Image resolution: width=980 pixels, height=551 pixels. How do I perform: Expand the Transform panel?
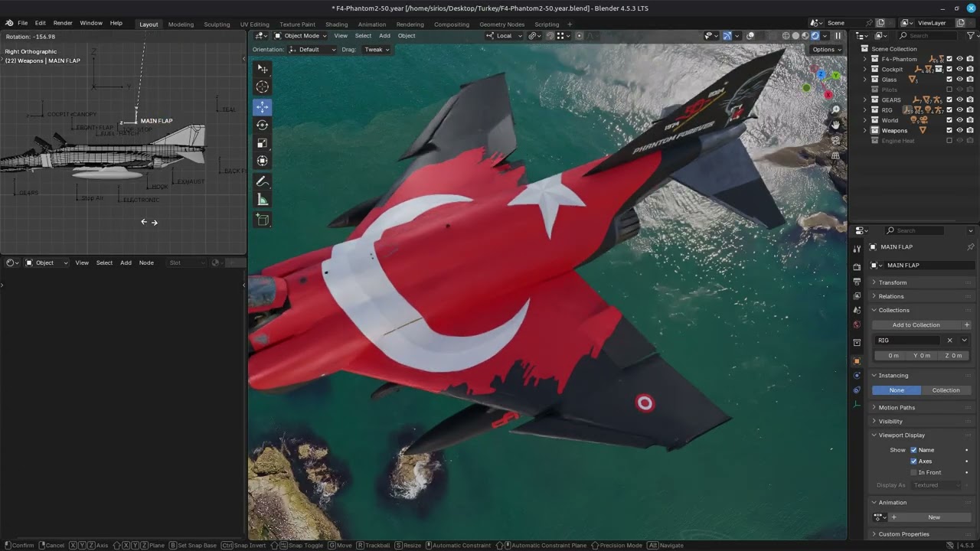pos(893,282)
